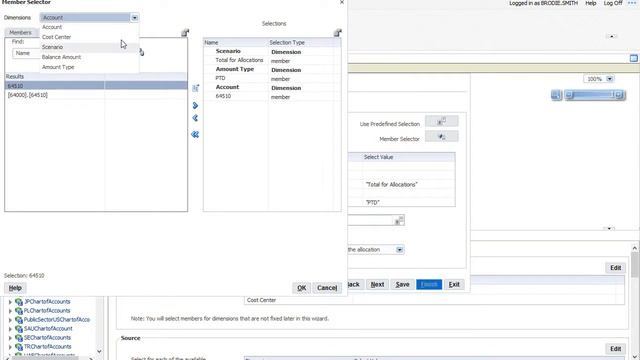Click the zoom-to-fit magnifier icon
The width and height of the screenshot is (640, 360).
point(556,95)
